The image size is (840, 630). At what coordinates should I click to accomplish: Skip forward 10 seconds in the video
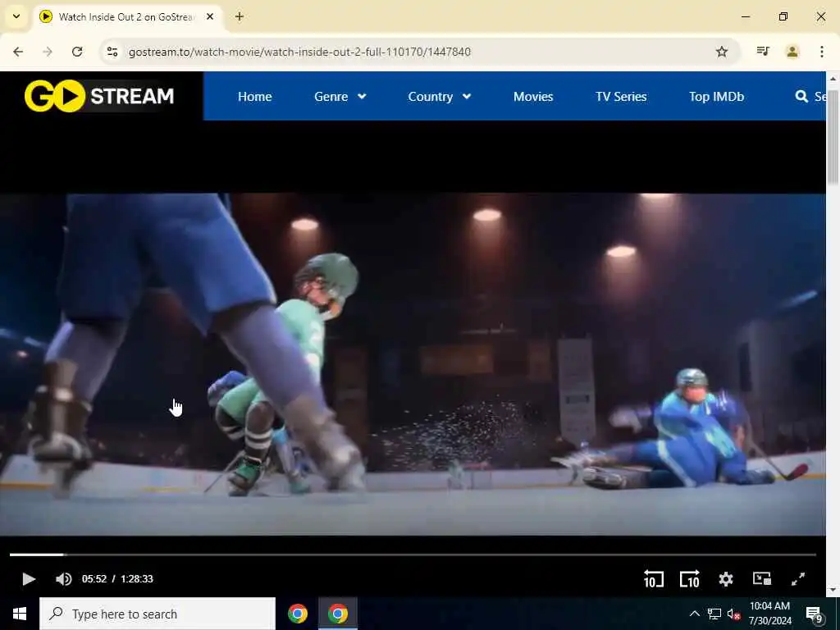click(689, 578)
